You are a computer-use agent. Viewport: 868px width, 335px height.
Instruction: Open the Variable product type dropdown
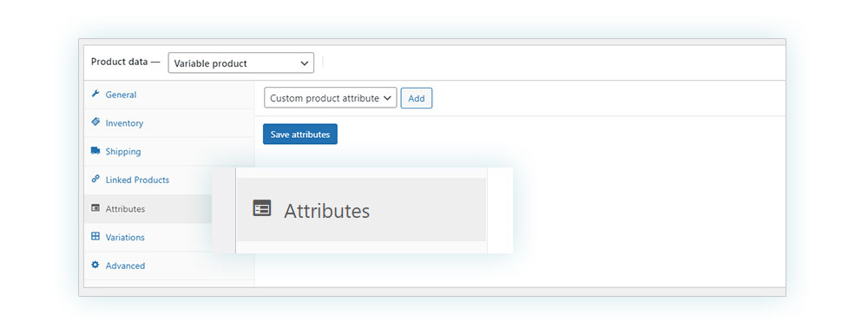click(x=240, y=63)
